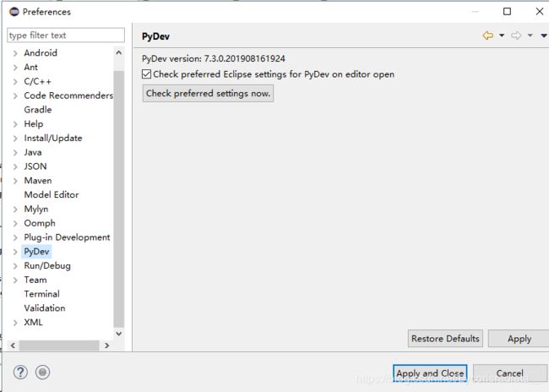Click the preference recorder circle icon
The image size is (549, 392).
[42, 372]
